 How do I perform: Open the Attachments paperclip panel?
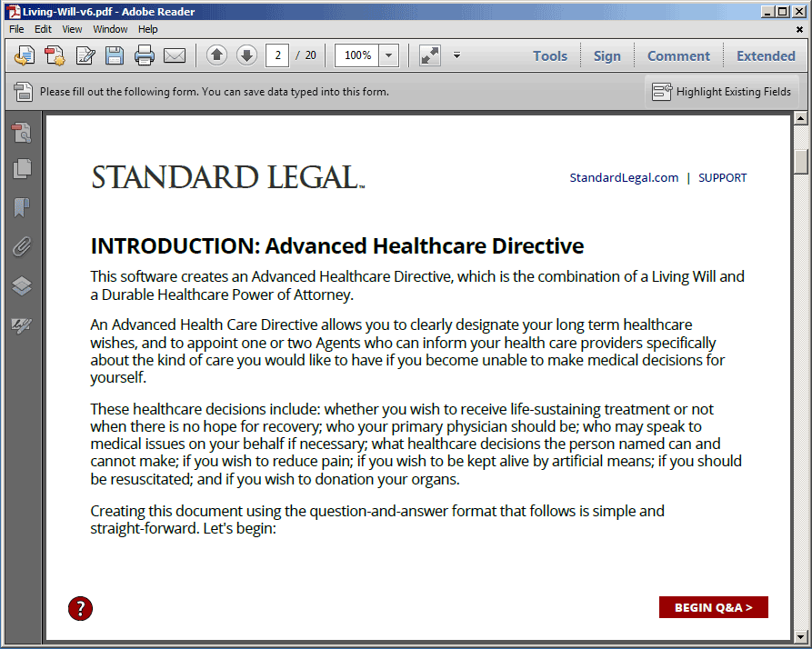[22, 247]
